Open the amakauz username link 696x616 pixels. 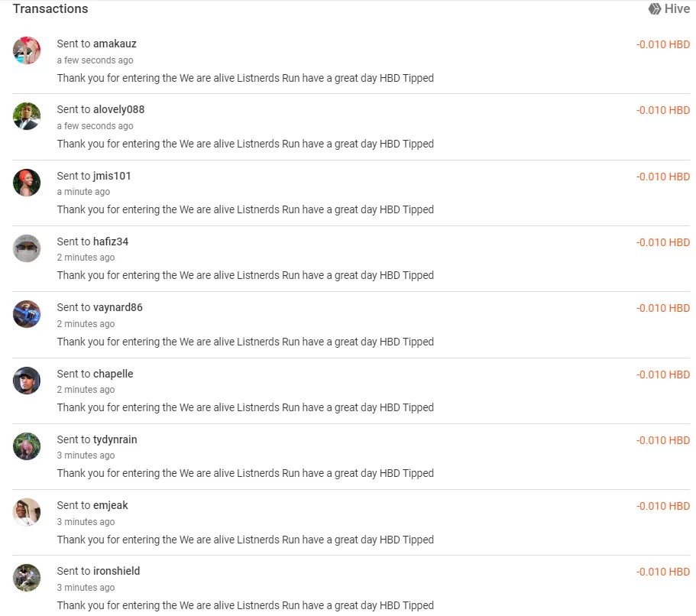(x=115, y=44)
